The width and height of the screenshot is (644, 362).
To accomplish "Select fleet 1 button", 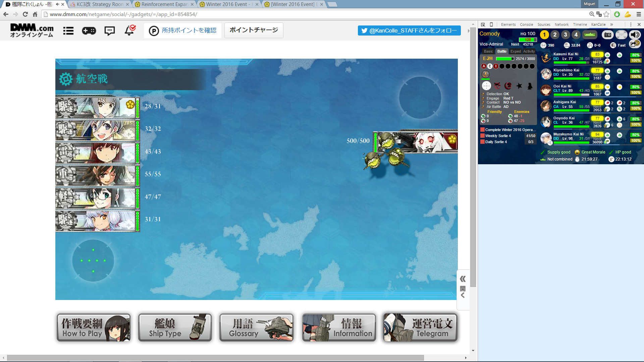I will pos(544,35).
